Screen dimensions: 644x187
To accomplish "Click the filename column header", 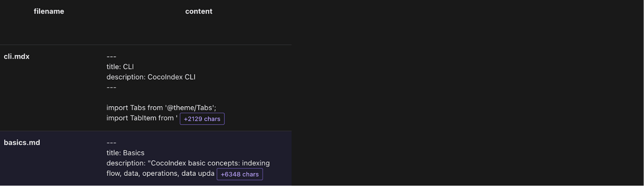I will tap(49, 11).
